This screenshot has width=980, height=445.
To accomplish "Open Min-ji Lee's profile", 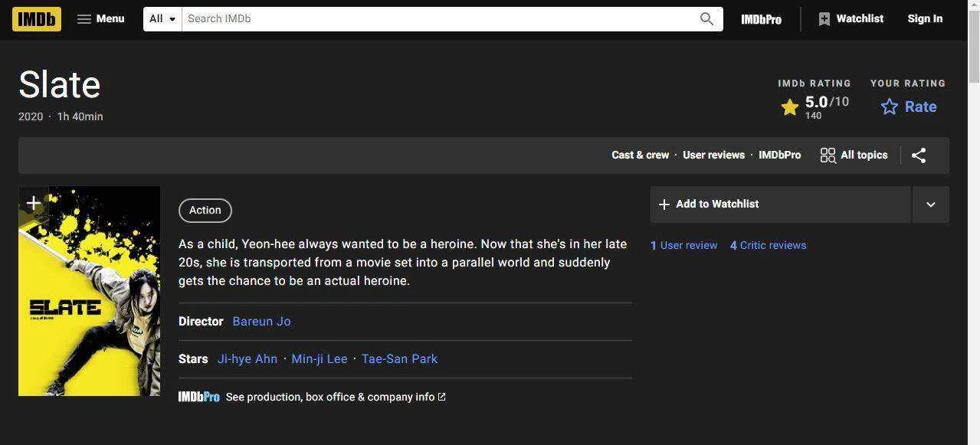I will pyautogui.click(x=319, y=359).
